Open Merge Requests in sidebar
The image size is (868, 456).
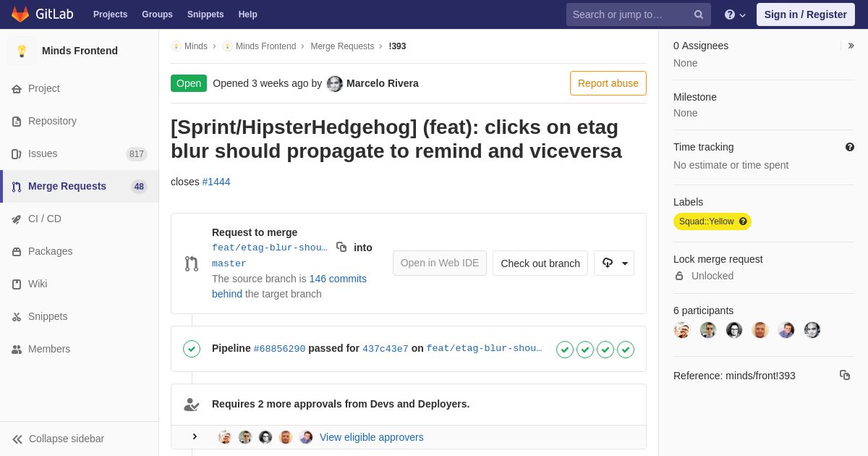(x=80, y=186)
